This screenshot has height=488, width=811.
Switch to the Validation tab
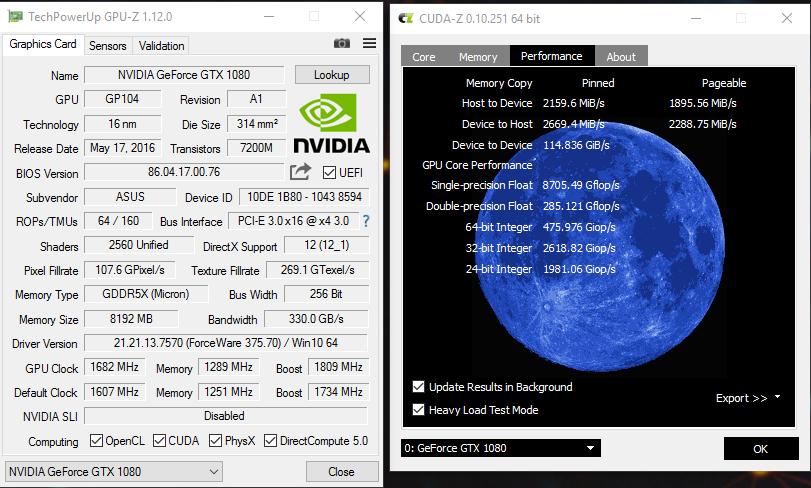pyautogui.click(x=161, y=46)
